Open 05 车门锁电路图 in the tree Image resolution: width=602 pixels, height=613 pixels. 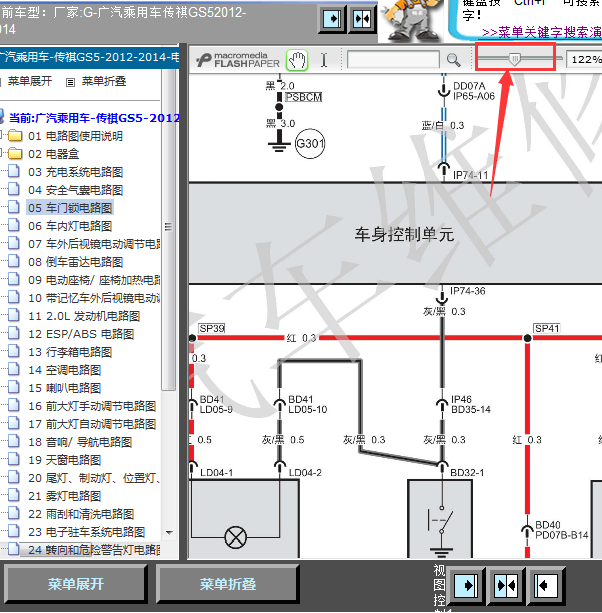tap(70, 208)
